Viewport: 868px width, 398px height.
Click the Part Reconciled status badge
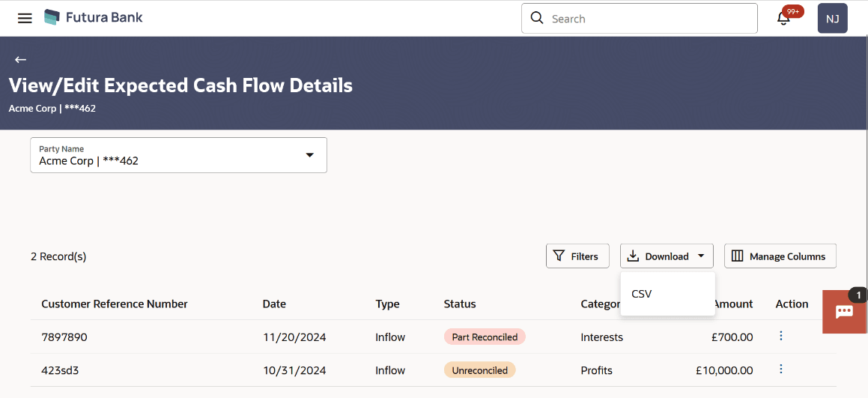click(485, 337)
